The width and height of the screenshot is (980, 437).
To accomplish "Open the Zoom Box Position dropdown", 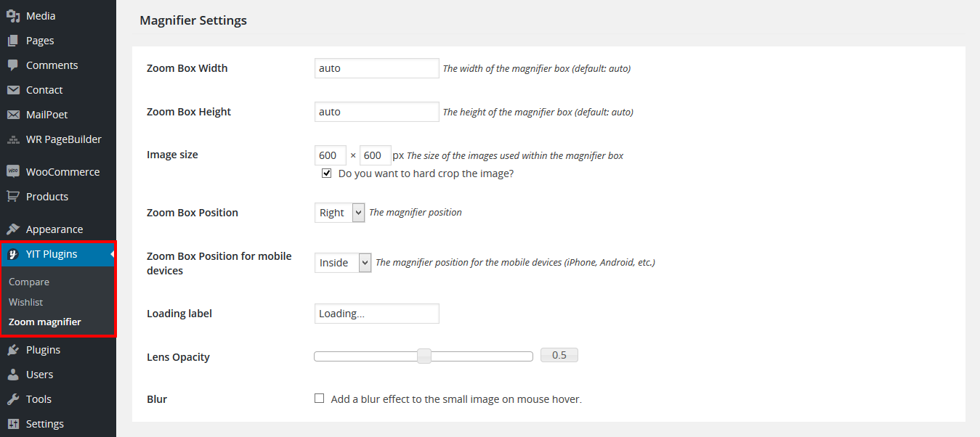I will [339, 212].
